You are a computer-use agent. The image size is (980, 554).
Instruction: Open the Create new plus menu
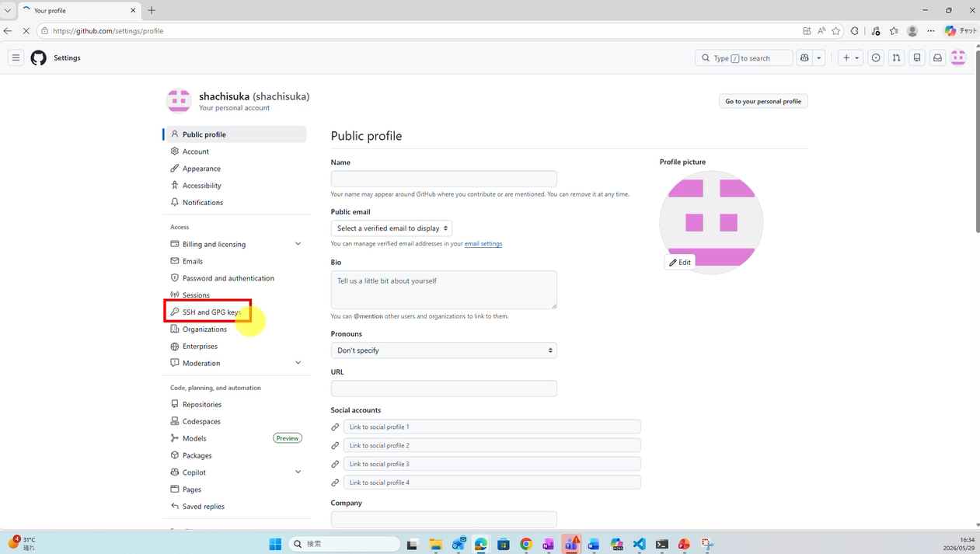851,57
